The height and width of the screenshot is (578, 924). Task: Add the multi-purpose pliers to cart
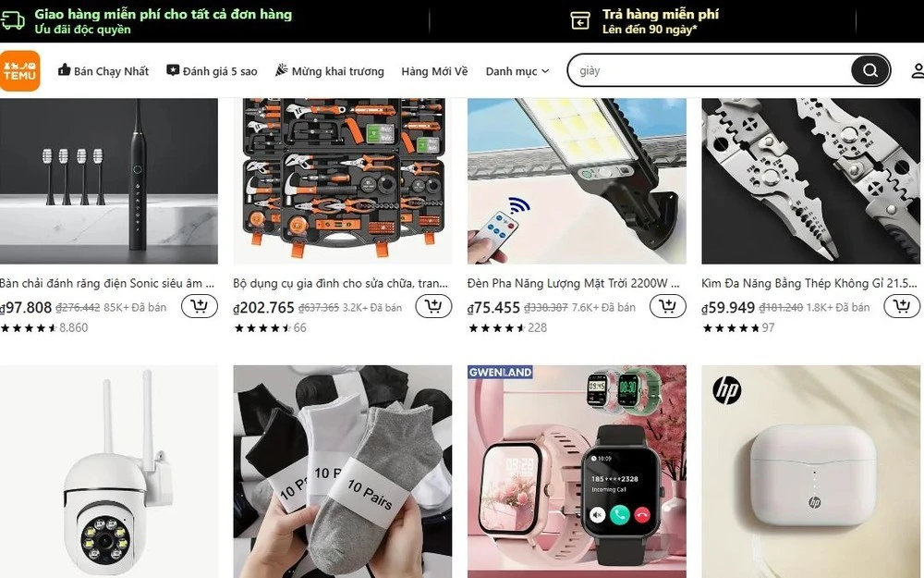pos(902,306)
